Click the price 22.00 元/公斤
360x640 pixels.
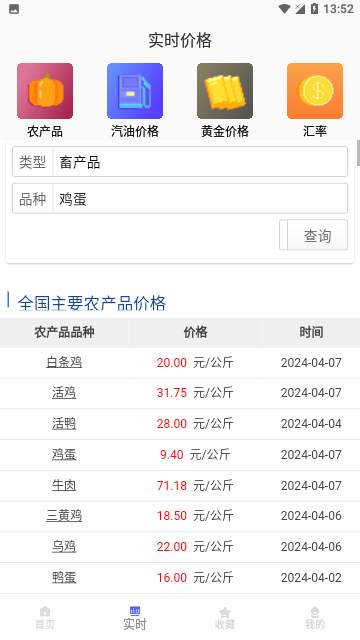[x=195, y=547]
